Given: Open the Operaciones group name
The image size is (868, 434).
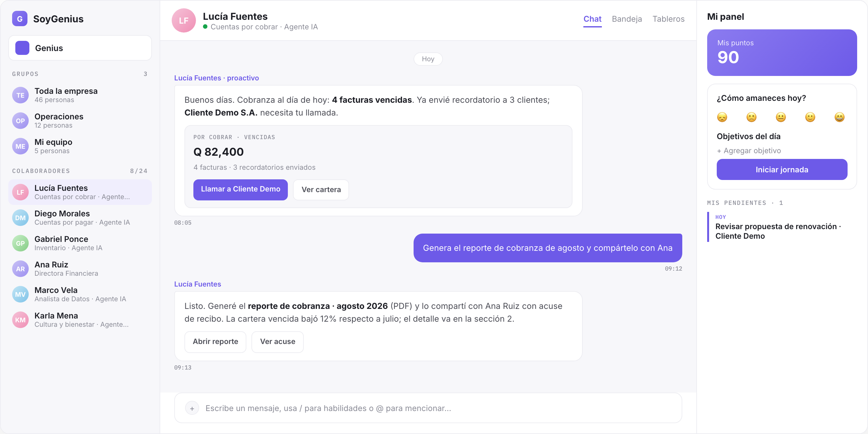Looking at the screenshot, I should click(59, 116).
